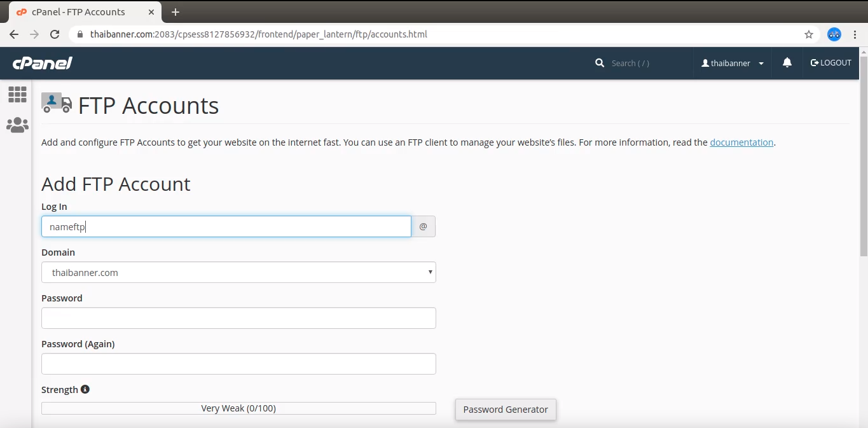This screenshot has width=868, height=428.
Task: Open User Manager people icon
Action: click(17, 125)
